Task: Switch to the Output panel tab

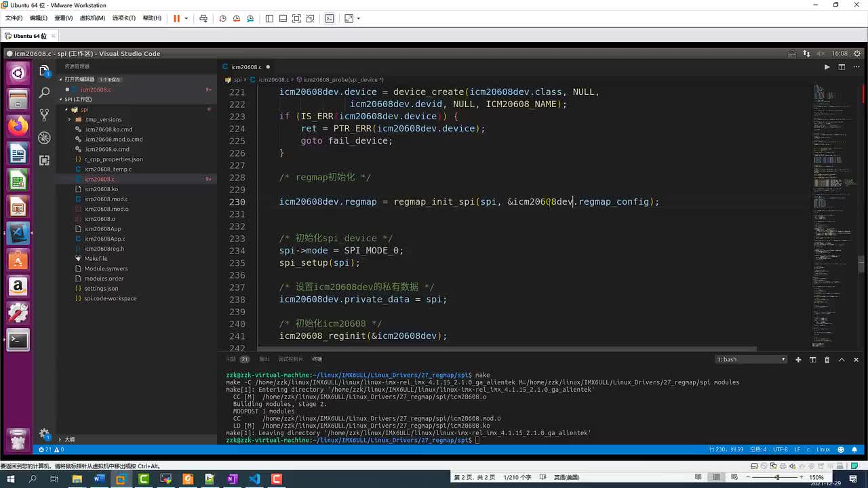Action: click(x=264, y=359)
